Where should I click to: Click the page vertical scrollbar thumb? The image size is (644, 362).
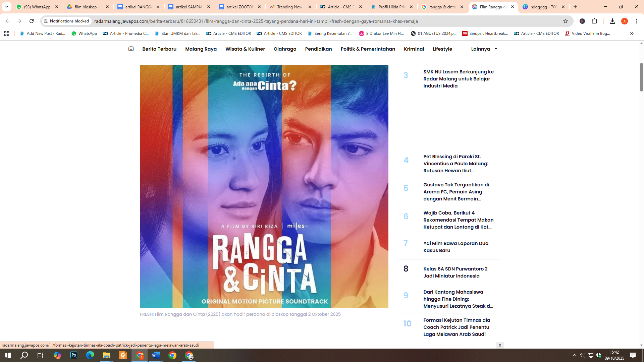pyautogui.click(x=641, y=77)
